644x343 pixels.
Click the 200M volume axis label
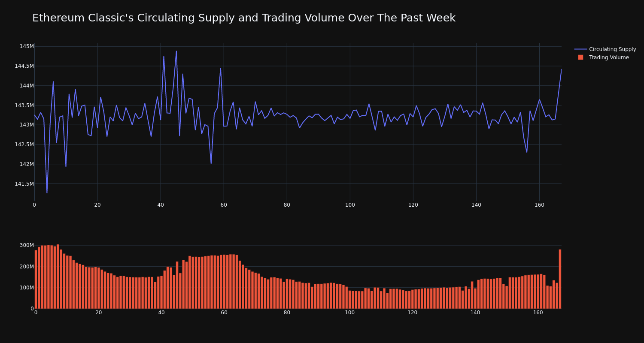(x=27, y=266)
